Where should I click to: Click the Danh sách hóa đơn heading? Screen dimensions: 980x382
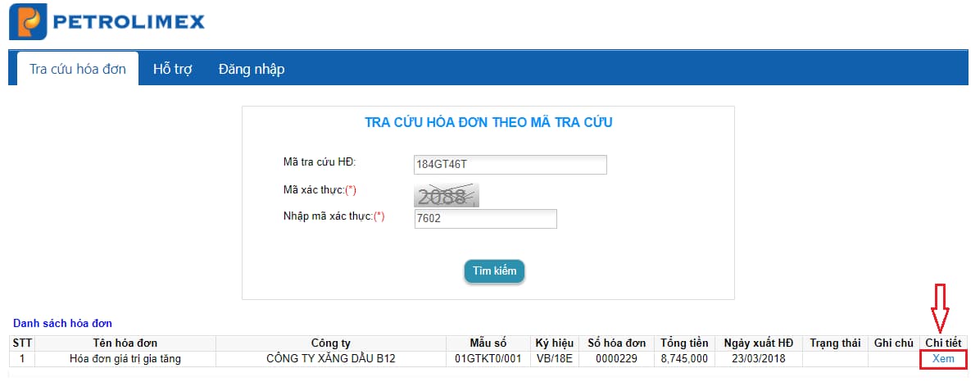coord(62,323)
